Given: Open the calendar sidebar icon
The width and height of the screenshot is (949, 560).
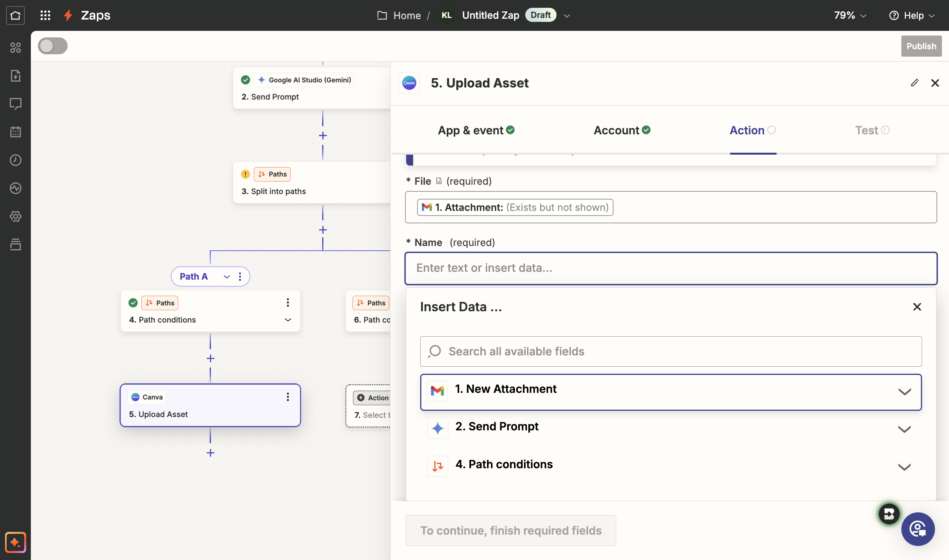Looking at the screenshot, I should (x=15, y=132).
